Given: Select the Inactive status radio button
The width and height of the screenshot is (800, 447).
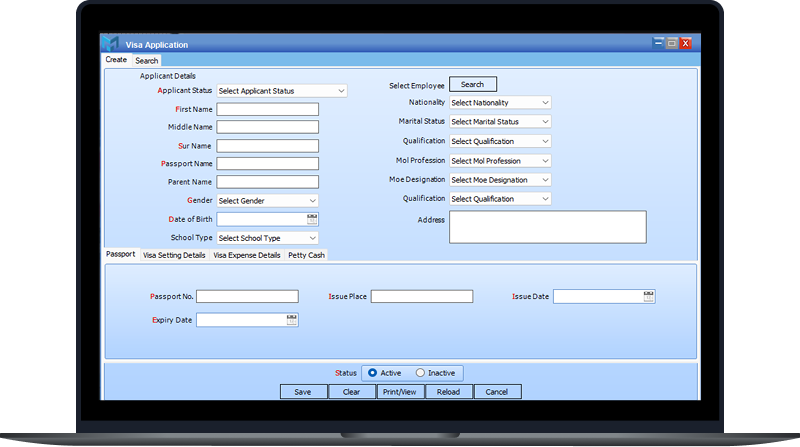Looking at the screenshot, I should [420, 373].
